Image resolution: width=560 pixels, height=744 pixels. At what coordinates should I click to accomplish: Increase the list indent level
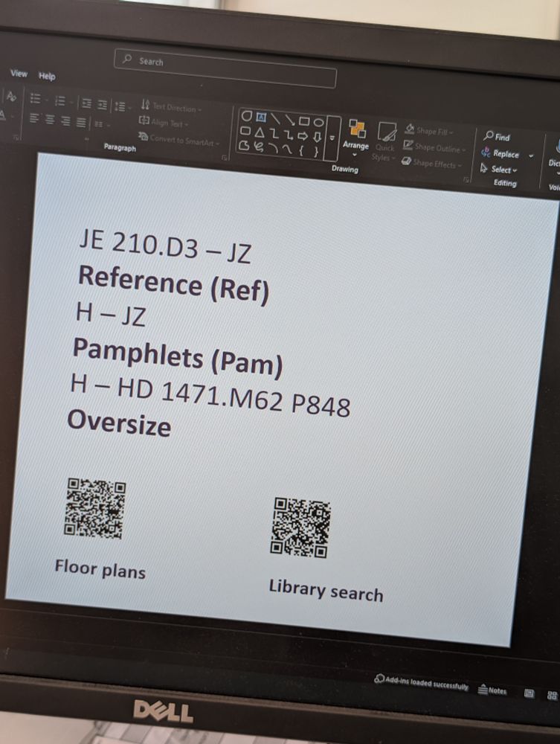(102, 105)
